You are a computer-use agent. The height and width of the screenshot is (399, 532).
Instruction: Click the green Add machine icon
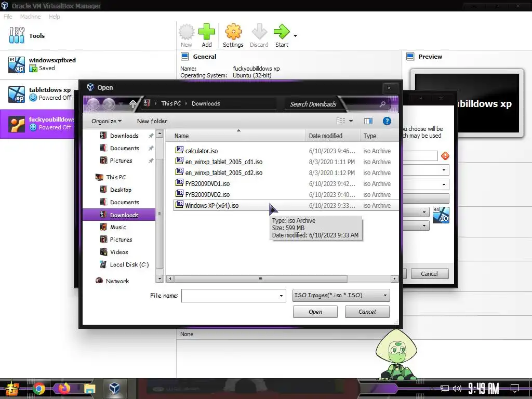pyautogui.click(x=207, y=32)
